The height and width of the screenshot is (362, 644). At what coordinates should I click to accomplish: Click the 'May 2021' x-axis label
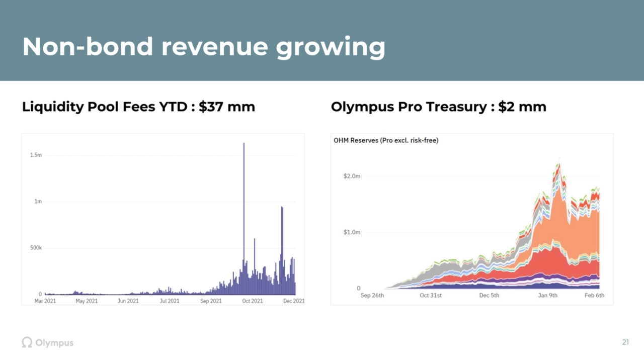[87, 301]
